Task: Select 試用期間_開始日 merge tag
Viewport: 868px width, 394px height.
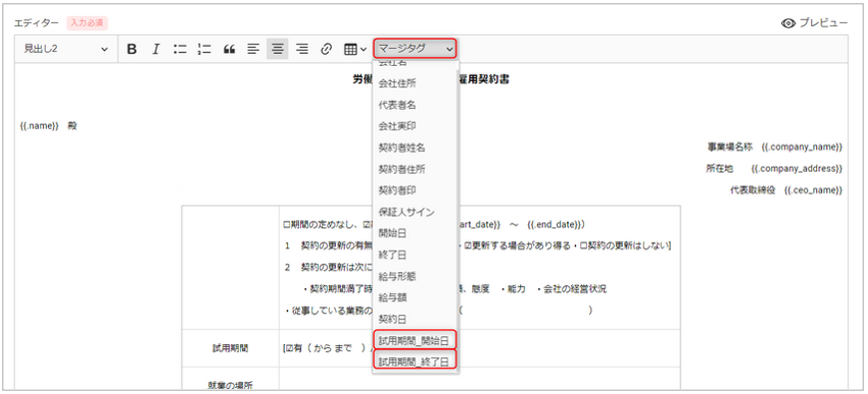Action: click(416, 340)
